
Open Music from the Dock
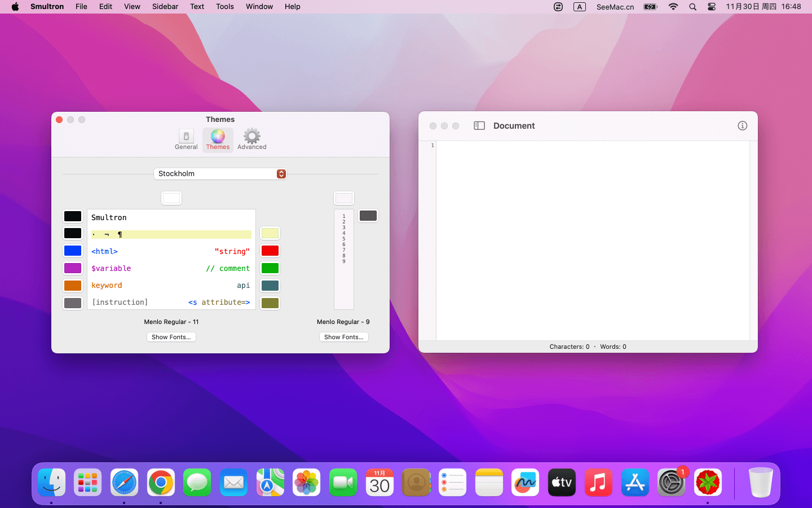coord(598,483)
